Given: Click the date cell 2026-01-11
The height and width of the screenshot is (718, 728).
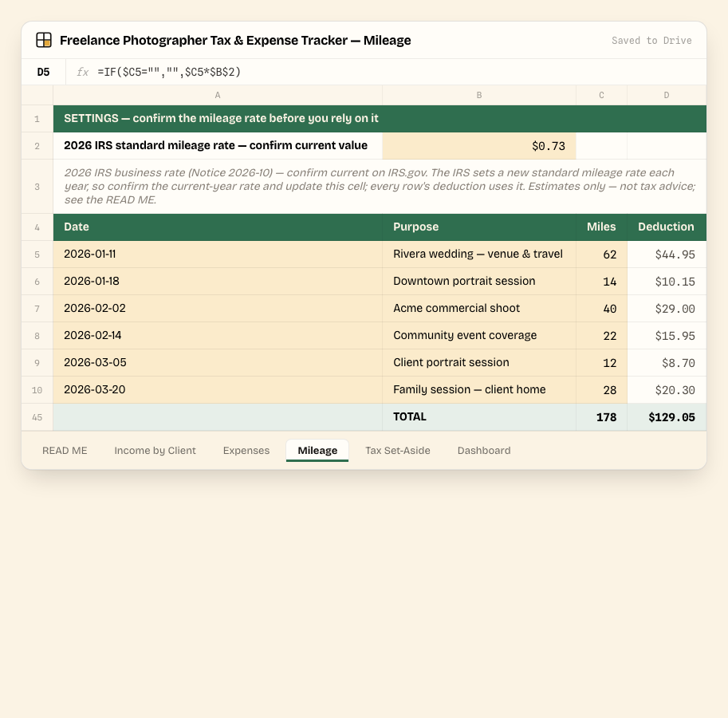Looking at the screenshot, I should [x=218, y=254].
